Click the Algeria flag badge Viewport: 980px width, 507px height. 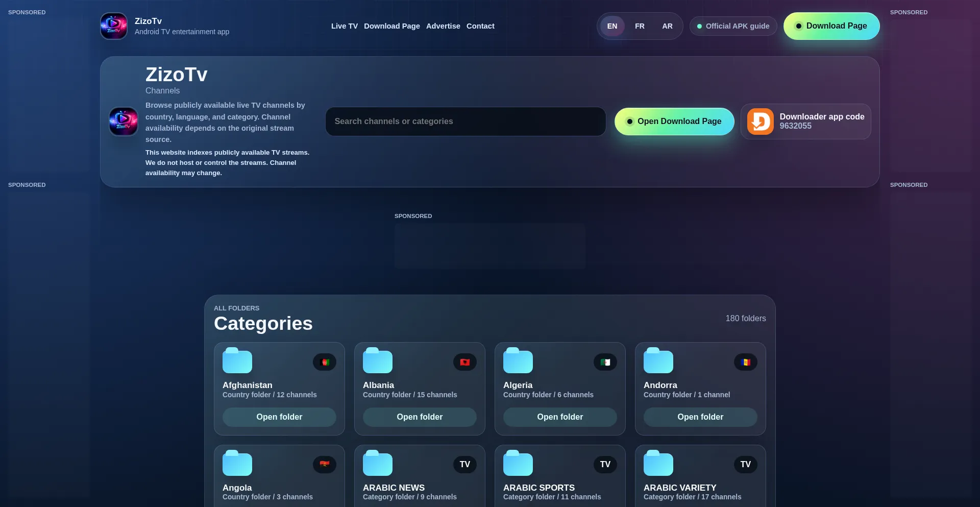605,362
